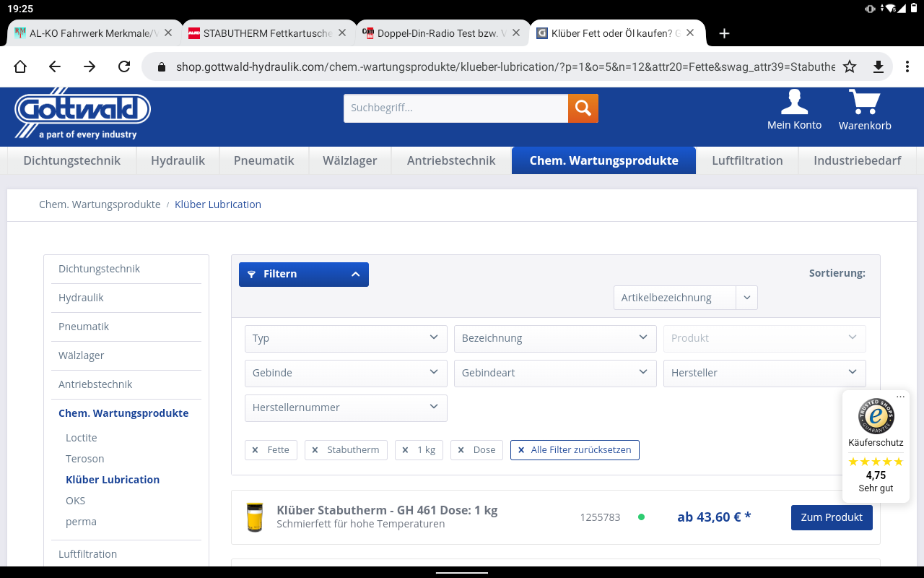Open Klüber Stabutherm GH 461 product title

point(387,510)
